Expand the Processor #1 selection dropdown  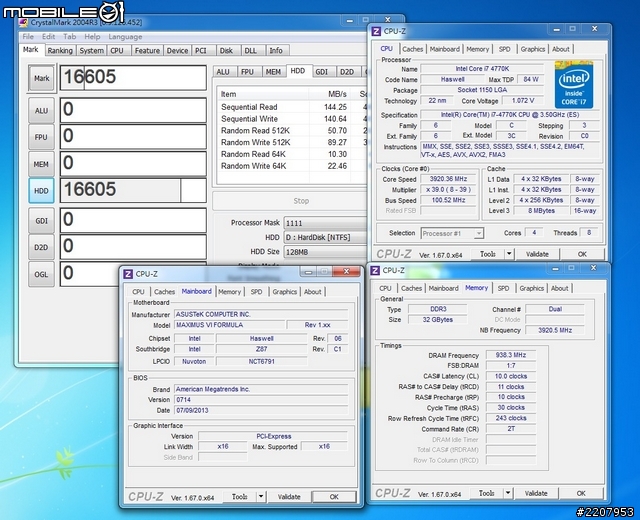(479, 233)
